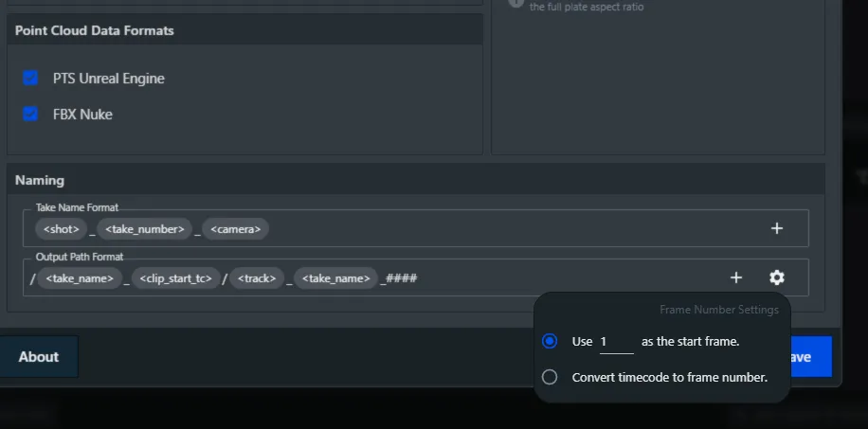Add token to Take Name Format
The width and height of the screenshot is (868, 429).
click(777, 228)
